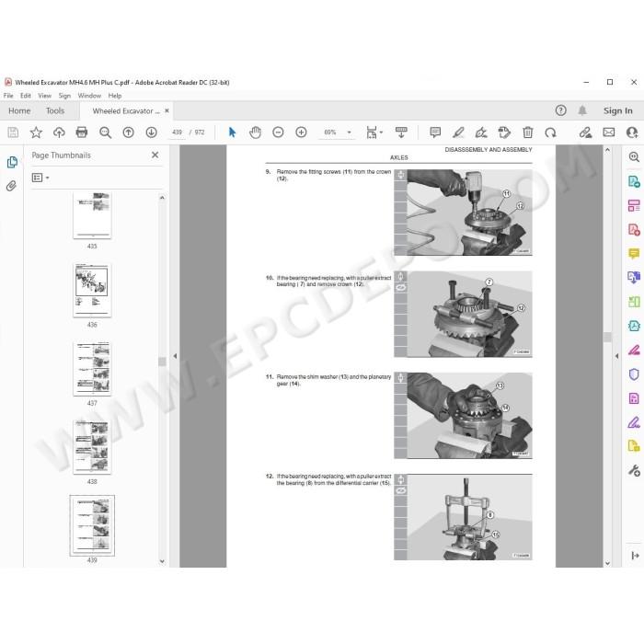Click the share link icon

(x=585, y=132)
